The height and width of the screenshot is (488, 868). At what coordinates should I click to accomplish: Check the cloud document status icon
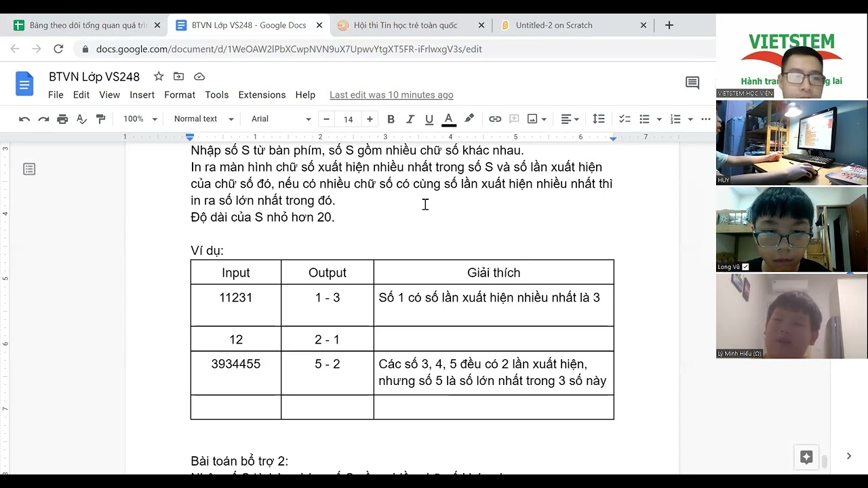point(199,77)
